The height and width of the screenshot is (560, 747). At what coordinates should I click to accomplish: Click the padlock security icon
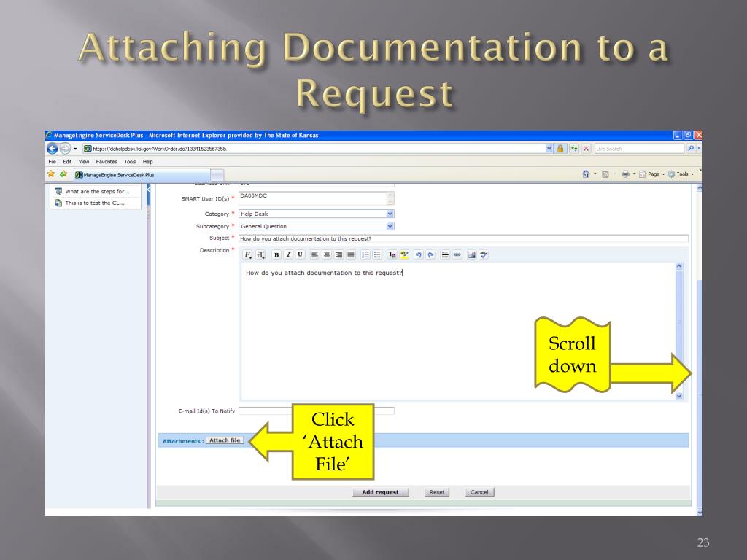coord(560,149)
